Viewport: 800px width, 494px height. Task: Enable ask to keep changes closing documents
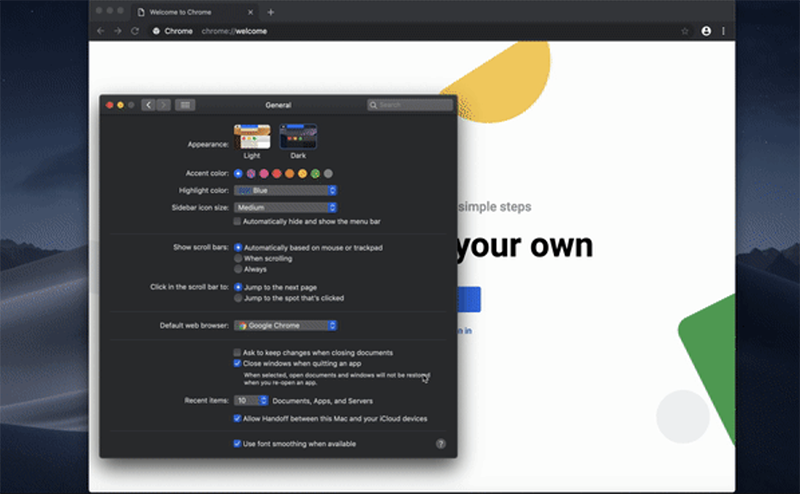pos(237,353)
